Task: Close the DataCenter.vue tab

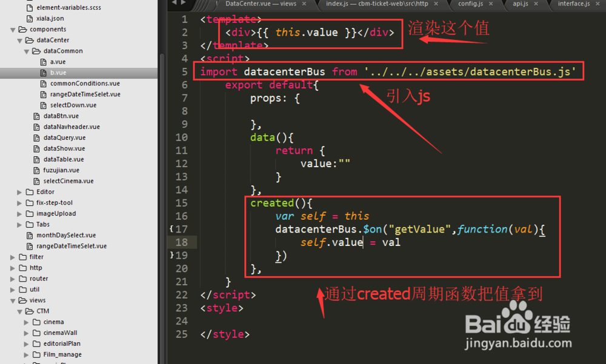Action: [x=304, y=4]
